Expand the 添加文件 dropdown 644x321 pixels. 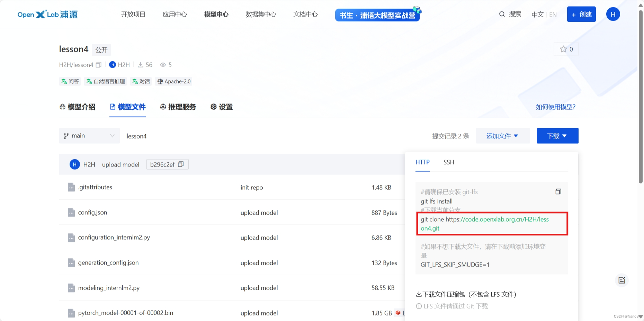(x=503, y=136)
